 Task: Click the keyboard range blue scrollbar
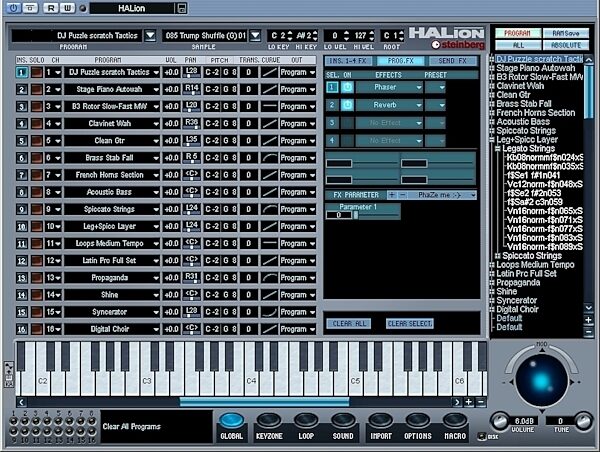click(x=264, y=402)
